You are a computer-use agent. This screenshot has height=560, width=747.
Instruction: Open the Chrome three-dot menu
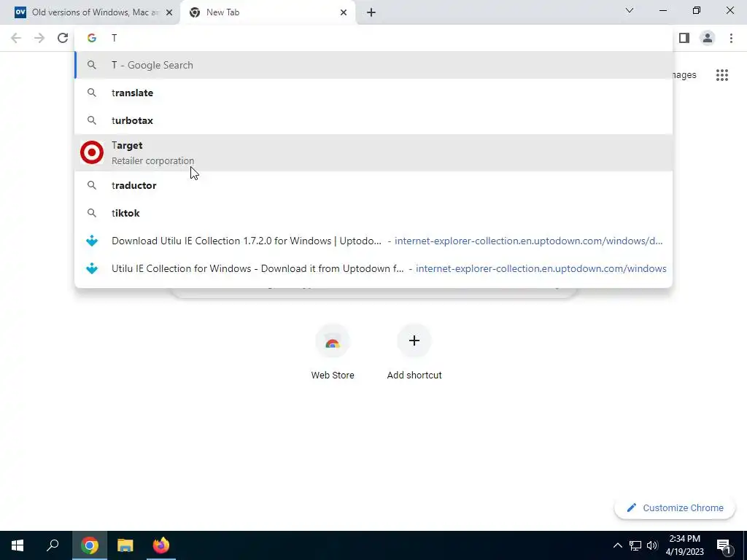[731, 38]
